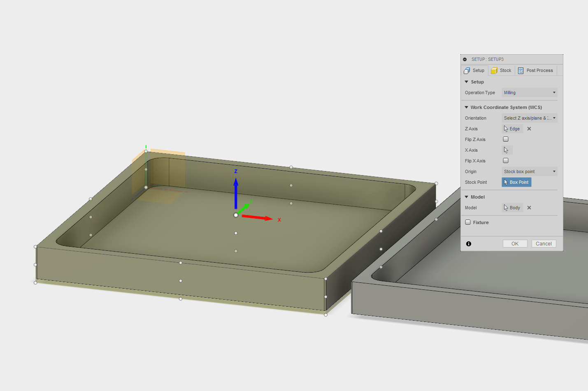Click the Orientation label

[476, 118]
